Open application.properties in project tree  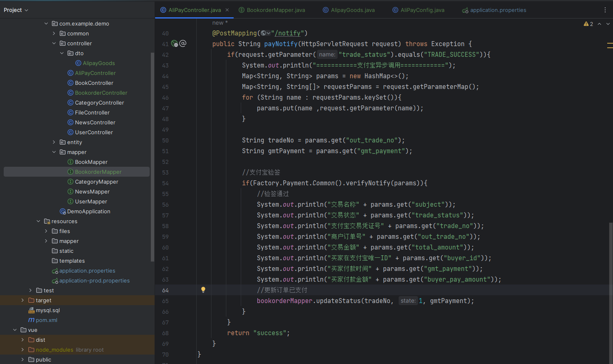coord(84,271)
